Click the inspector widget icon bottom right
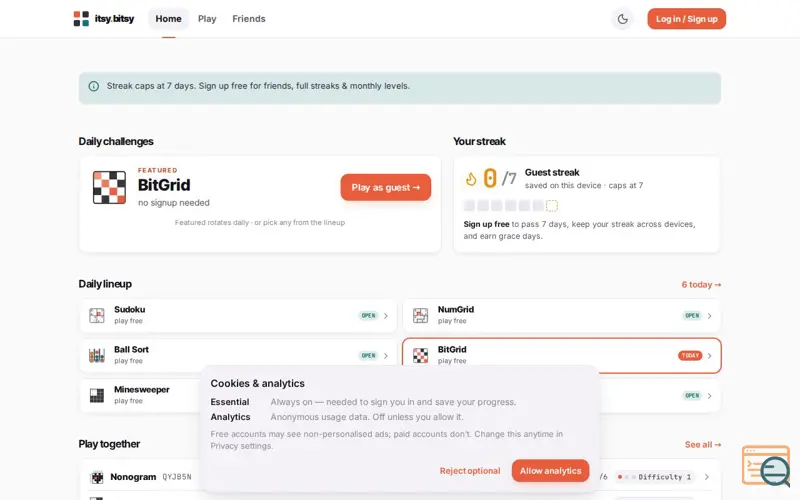This screenshot has width=800, height=500. click(x=766, y=466)
